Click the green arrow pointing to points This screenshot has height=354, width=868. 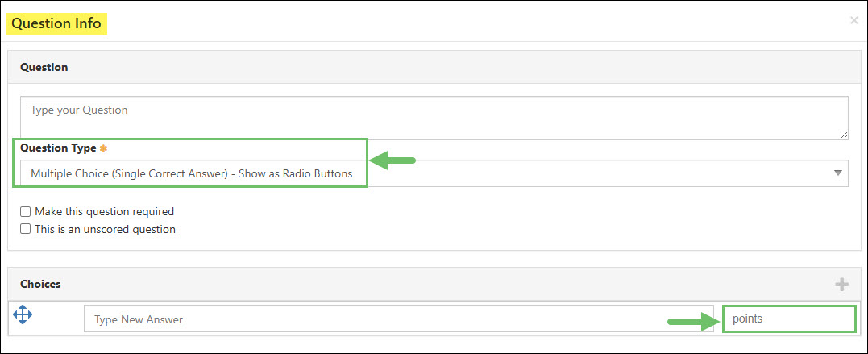click(693, 321)
